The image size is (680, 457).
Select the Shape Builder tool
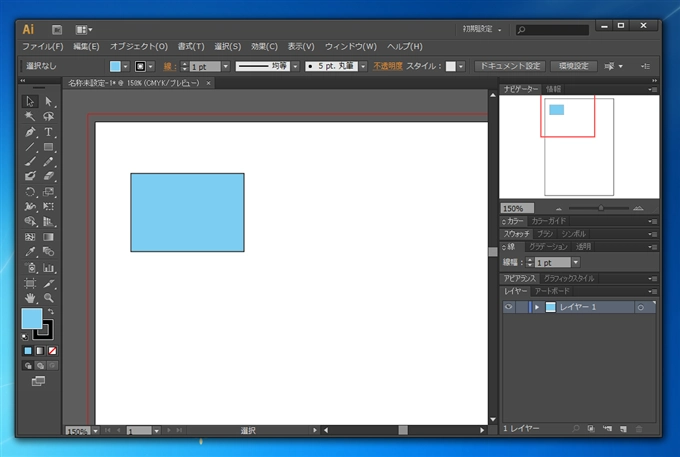pos(30,222)
